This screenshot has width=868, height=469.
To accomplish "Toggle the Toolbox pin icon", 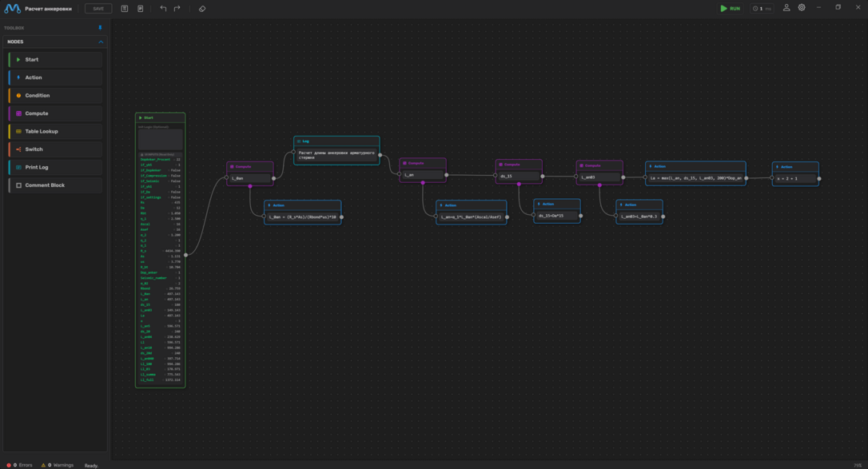I will pos(100,28).
